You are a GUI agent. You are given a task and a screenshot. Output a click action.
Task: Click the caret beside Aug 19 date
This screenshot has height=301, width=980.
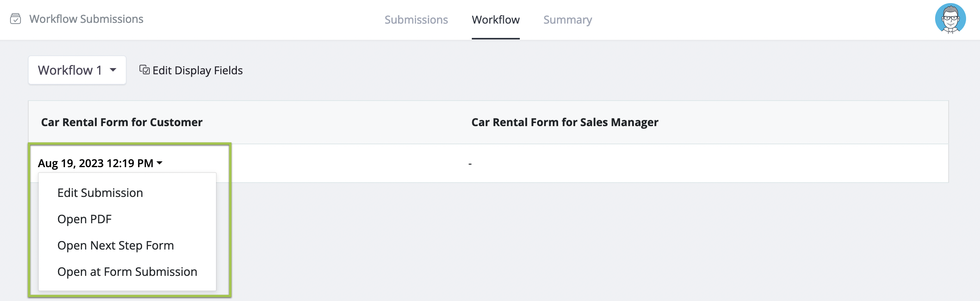[x=159, y=163]
